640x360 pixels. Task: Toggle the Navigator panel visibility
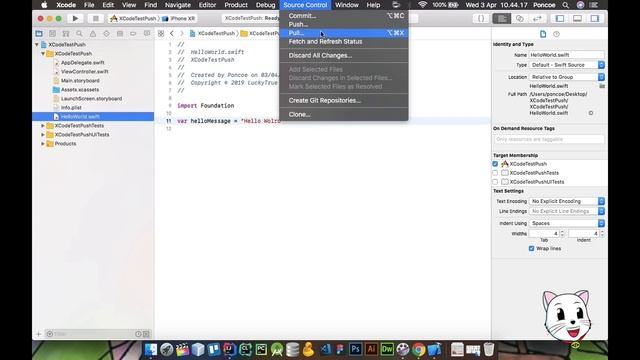[560, 18]
